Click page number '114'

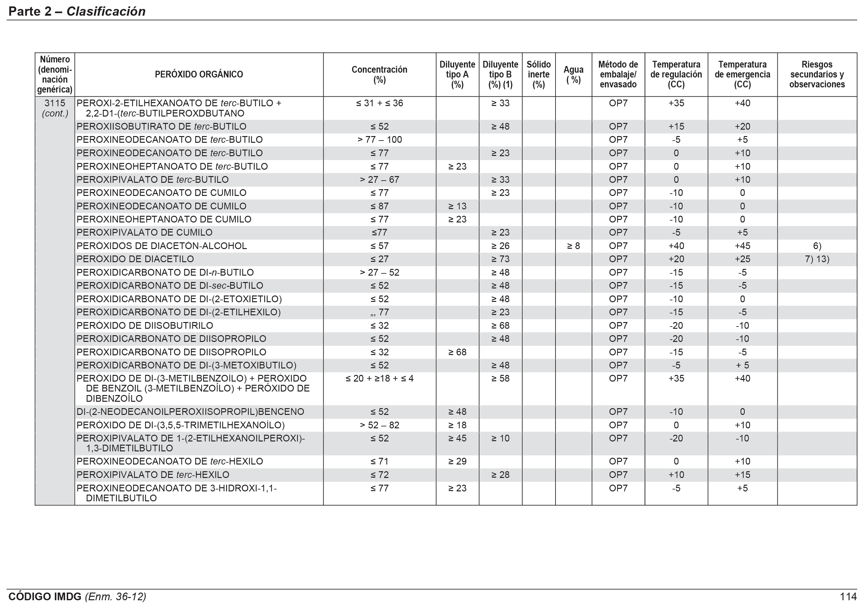click(x=848, y=596)
